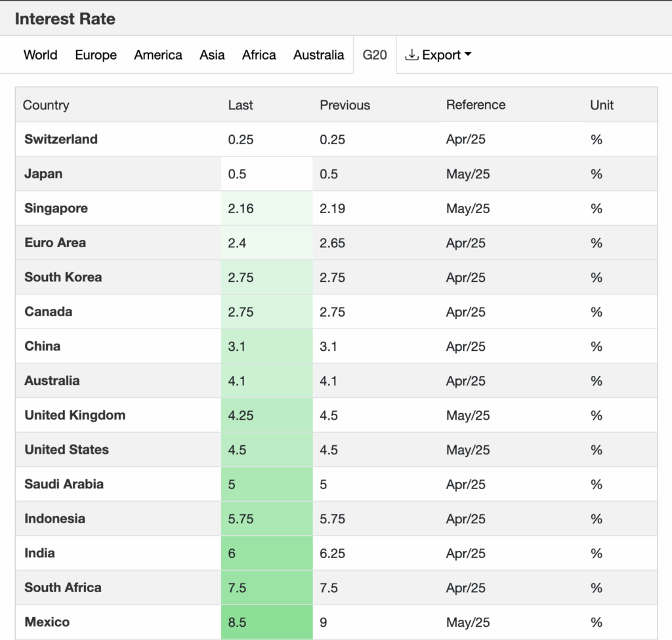Click the Euro Area link
The width and height of the screenshot is (672, 640).
point(55,243)
